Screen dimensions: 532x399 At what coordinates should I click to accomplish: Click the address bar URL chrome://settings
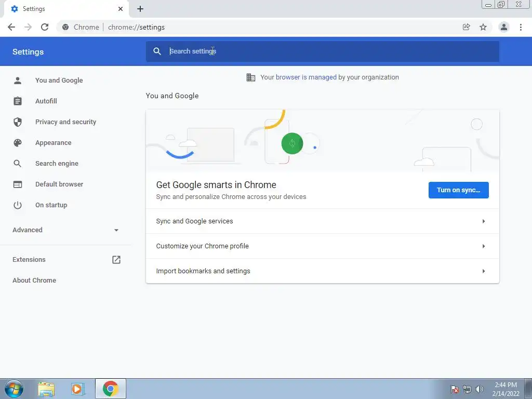coord(136,27)
